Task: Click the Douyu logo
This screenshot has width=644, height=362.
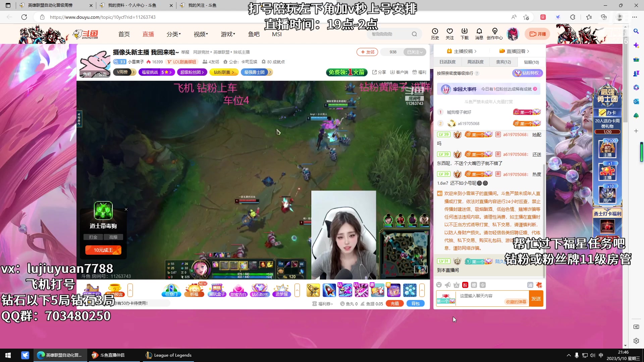Action: coord(86,34)
